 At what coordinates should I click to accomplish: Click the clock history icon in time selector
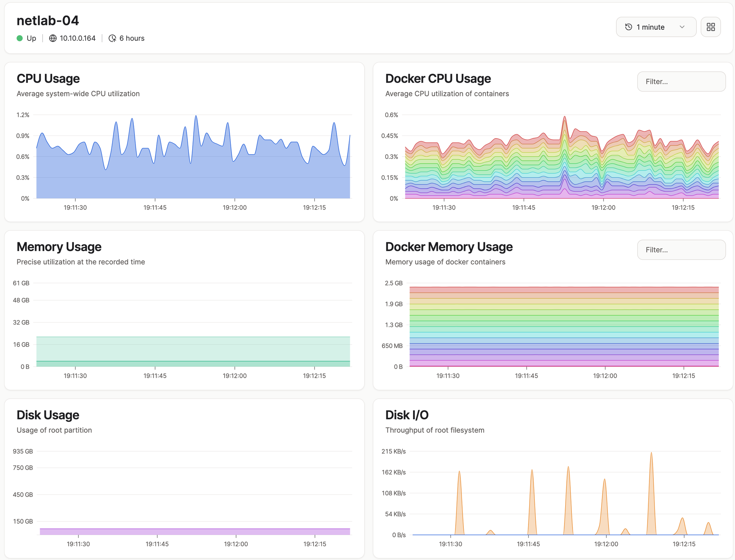coord(628,27)
